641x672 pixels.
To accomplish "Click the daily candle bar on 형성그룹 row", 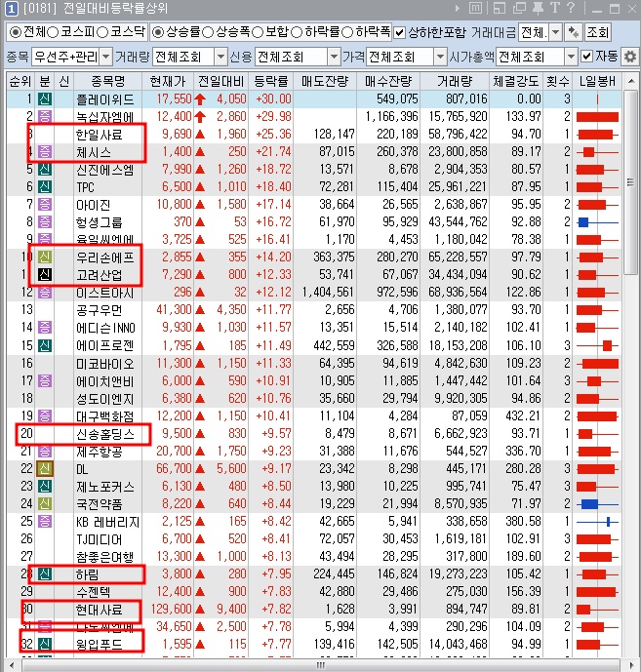I will [598, 222].
